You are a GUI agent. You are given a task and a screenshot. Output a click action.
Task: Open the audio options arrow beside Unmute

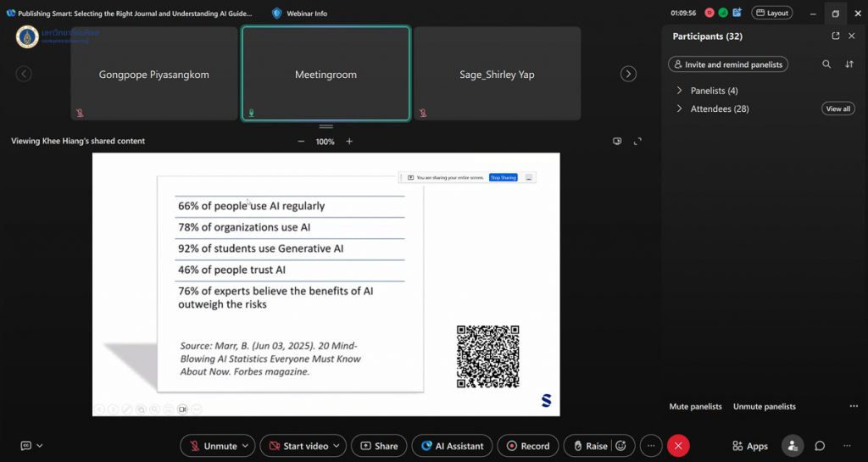point(247,446)
